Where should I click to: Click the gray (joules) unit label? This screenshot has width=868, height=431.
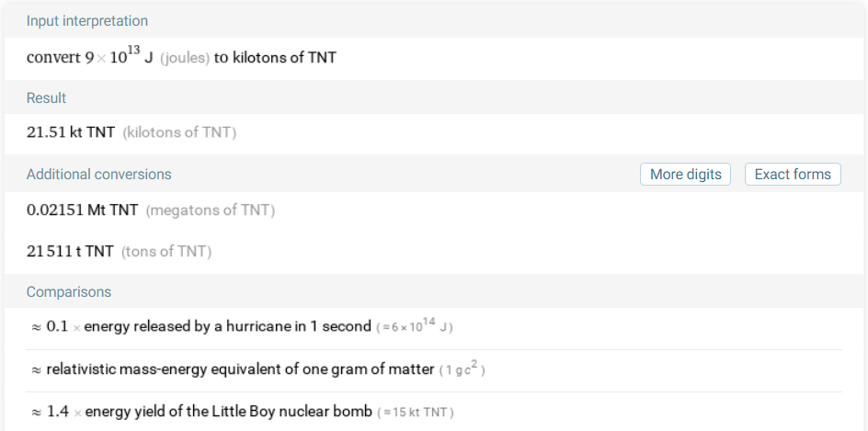[x=185, y=59]
